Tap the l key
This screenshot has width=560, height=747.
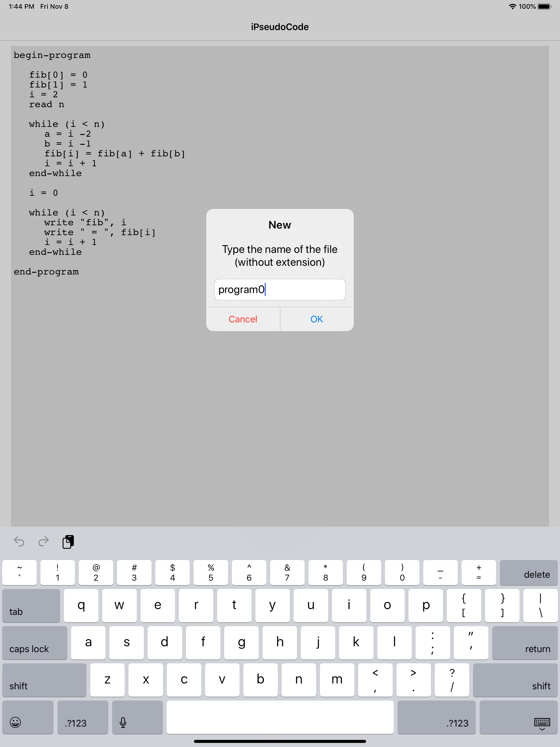click(x=395, y=643)
